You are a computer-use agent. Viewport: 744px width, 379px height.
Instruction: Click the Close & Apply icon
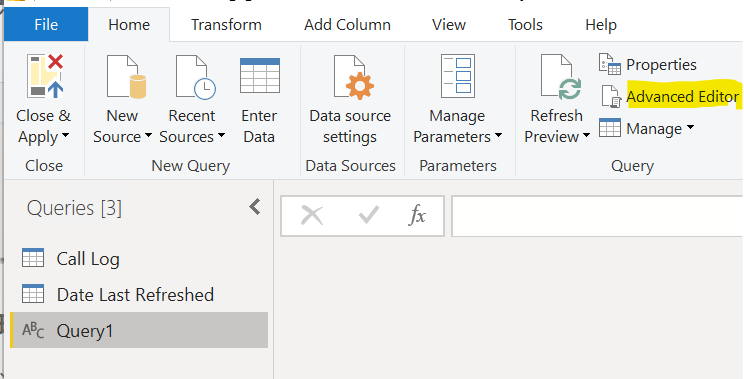coord(45,76)
